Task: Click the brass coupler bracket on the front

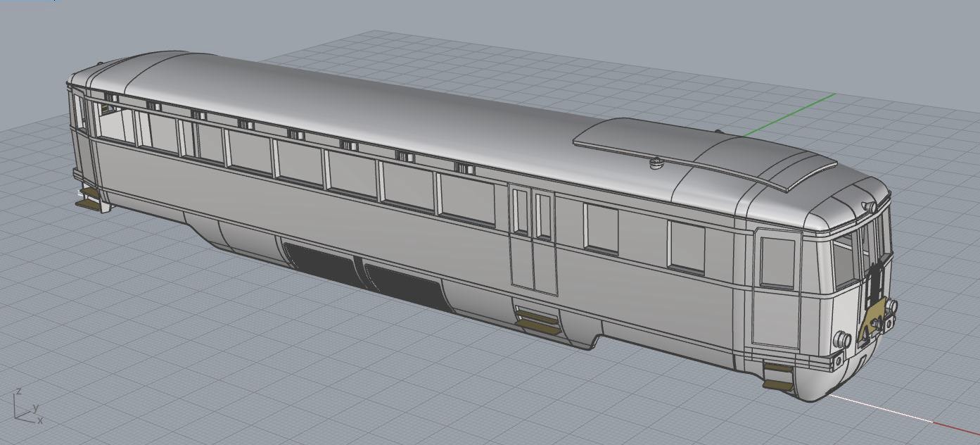Action: click(x=871, y=321)
